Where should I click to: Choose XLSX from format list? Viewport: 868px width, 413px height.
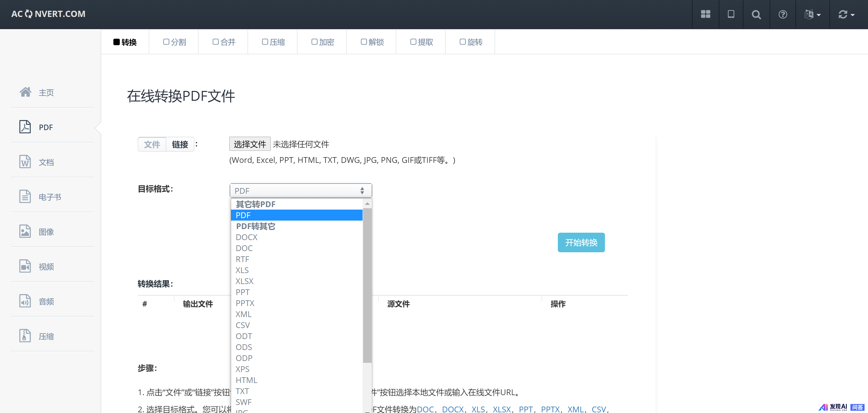[297, 281]
